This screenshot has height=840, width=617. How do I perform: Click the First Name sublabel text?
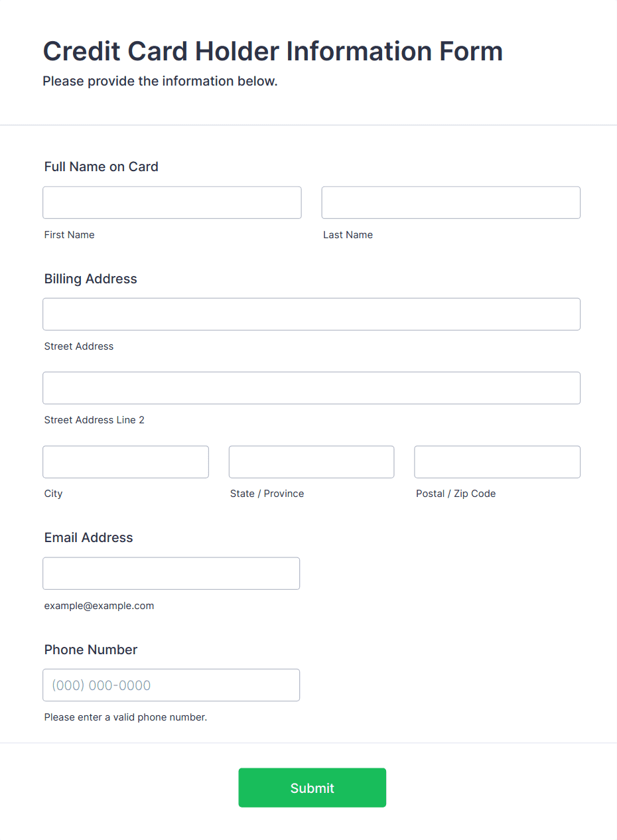[x=70, y=235]
